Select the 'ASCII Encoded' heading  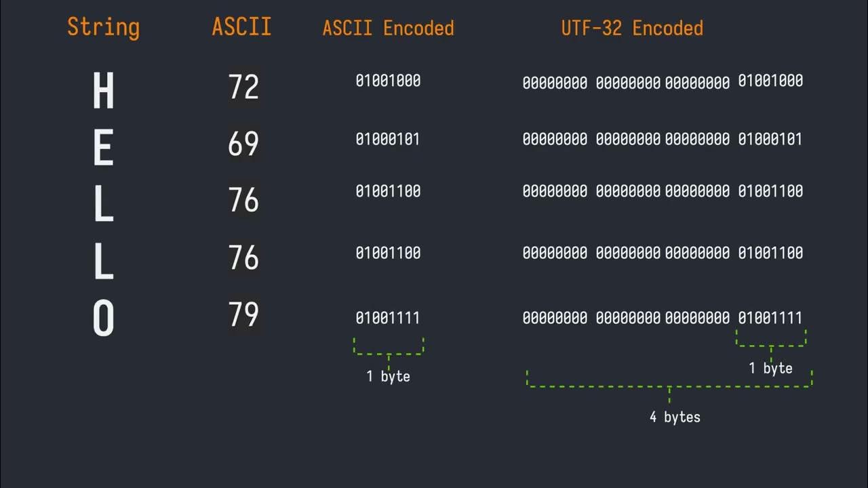(x=388, y=28)
